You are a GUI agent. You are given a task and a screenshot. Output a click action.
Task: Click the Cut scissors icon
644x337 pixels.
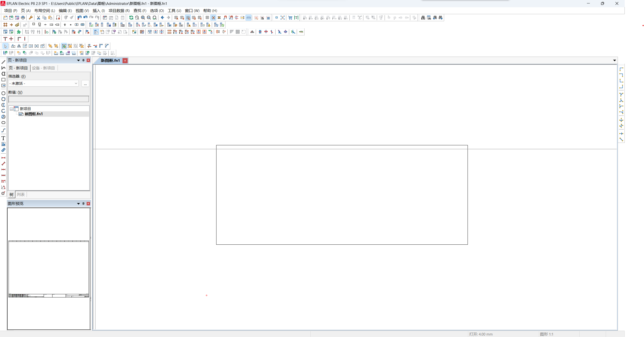pos(39,18)
